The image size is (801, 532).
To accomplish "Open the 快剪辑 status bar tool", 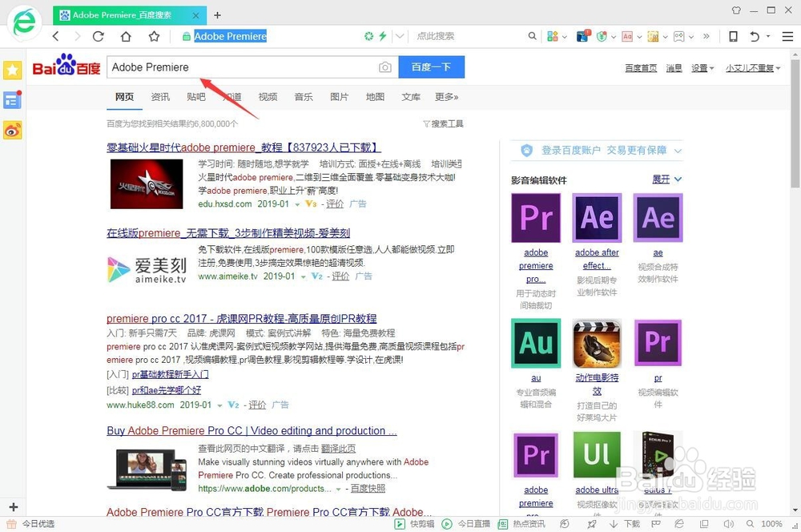I will pos(414,524).
